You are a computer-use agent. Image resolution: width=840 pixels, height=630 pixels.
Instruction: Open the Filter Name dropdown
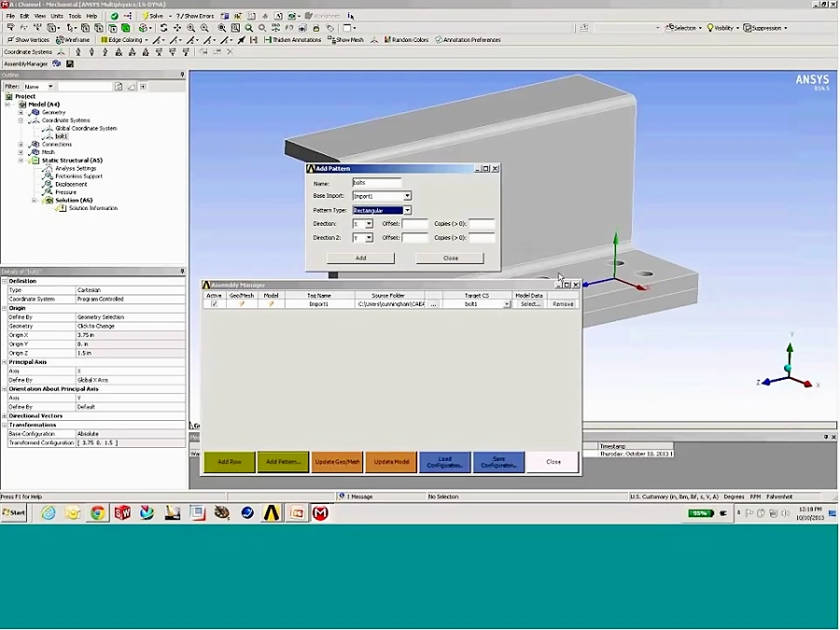point(50,86)
